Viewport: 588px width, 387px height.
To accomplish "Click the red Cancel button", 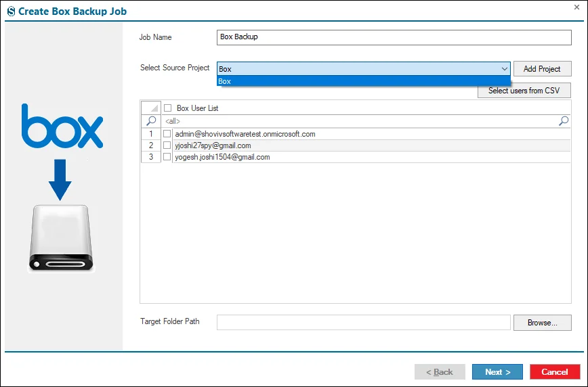I will (x=555, y=372).
